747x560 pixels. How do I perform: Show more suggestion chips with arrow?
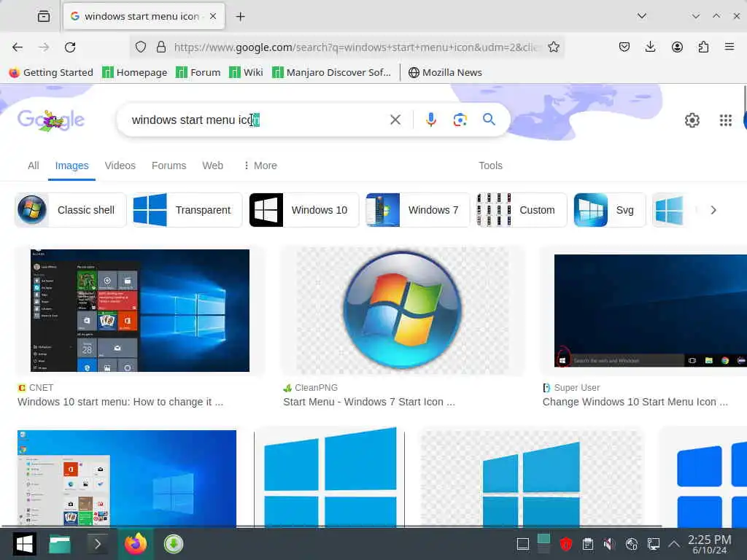(713, 210)
